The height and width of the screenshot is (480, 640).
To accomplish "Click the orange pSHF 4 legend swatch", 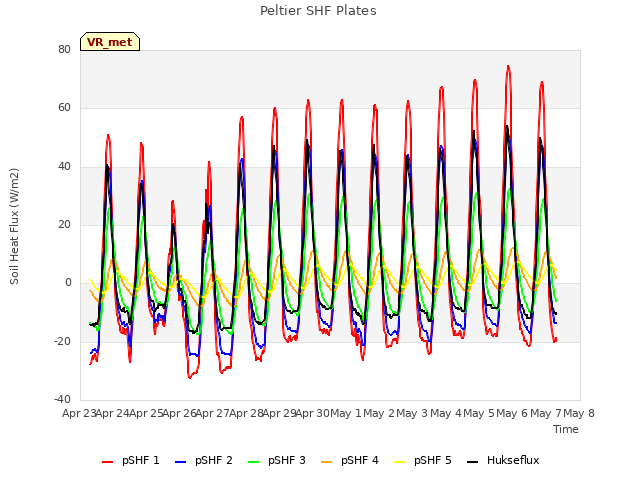I will coord(327,462).
